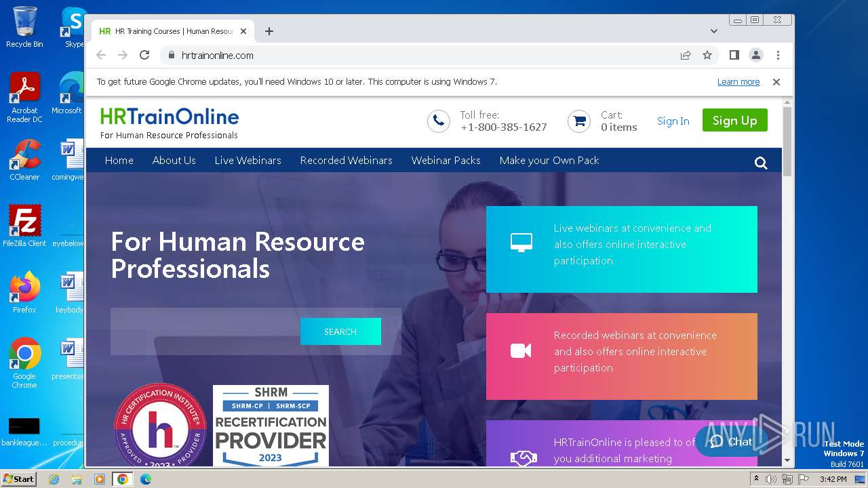Click the magnifier search icon in navbar
Viewport: 868px width, 488px height.
(x=761, y=163)
